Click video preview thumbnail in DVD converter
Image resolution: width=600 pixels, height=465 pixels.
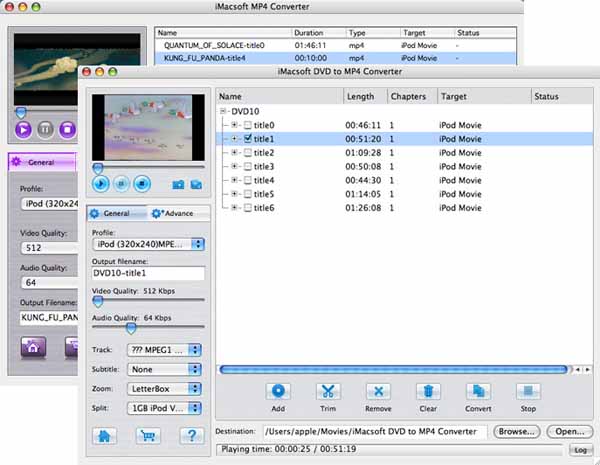tap(148, 127)
